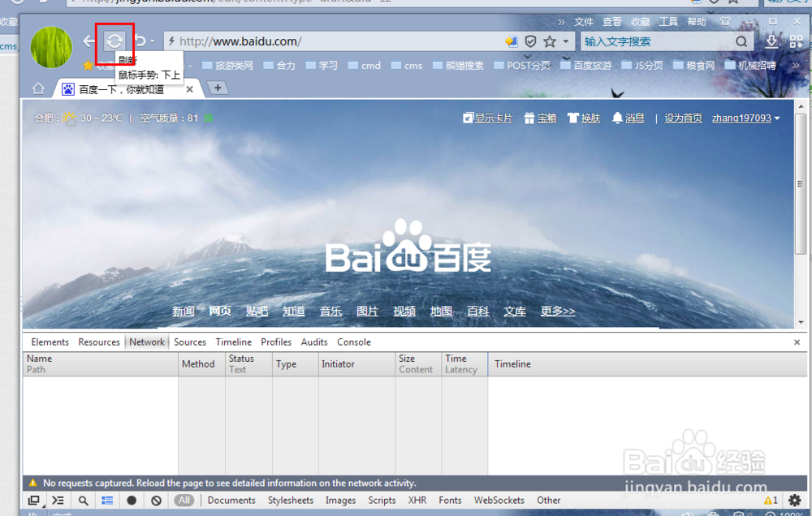Image resolution: width=812 pixels, height=516 pixels.
Task: Click the home page icon
Action: click(x=38, y=88)
